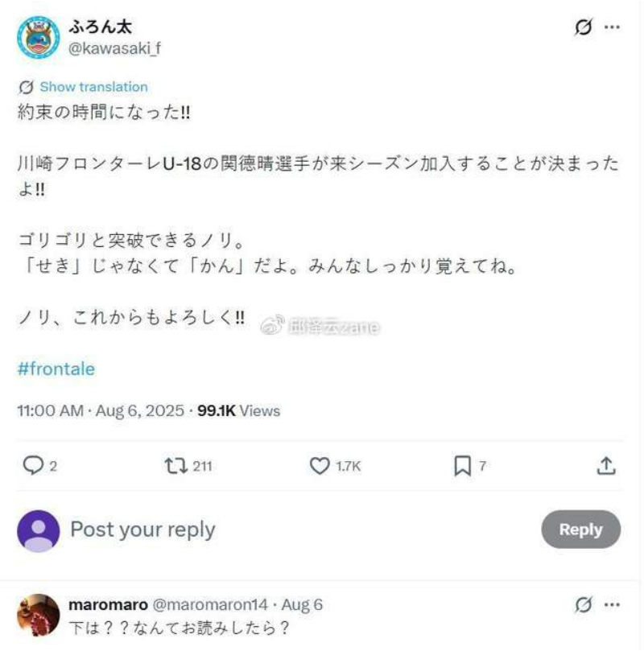Bookmark the post showing 7 bookmarks
The width and height of the screenshot is (644, 651).
[463, 466]
